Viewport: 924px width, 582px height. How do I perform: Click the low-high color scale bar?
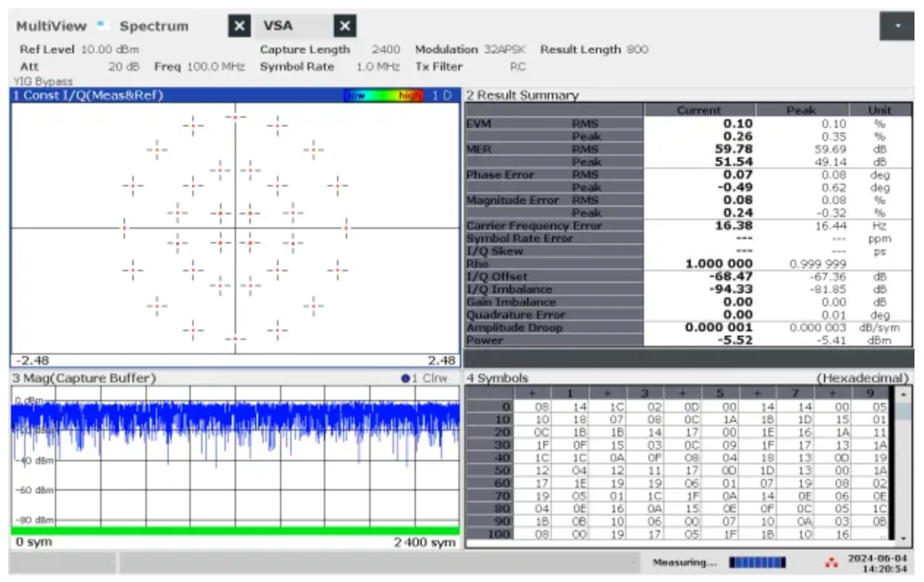pos(385,96)
